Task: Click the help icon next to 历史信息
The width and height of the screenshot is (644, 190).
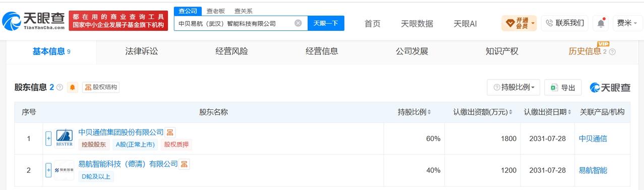Action: click(x=613, y=51)
